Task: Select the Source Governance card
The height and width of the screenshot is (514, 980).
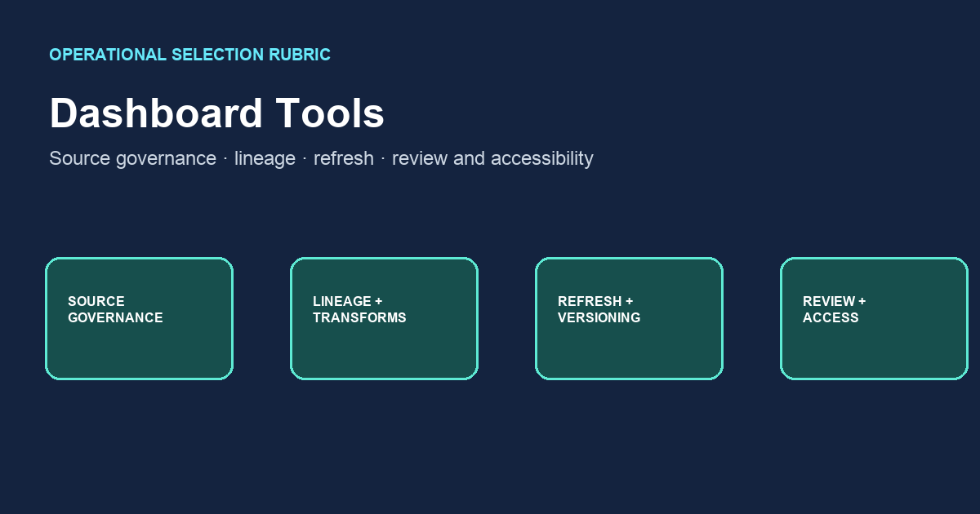Action: coord(139,318)
